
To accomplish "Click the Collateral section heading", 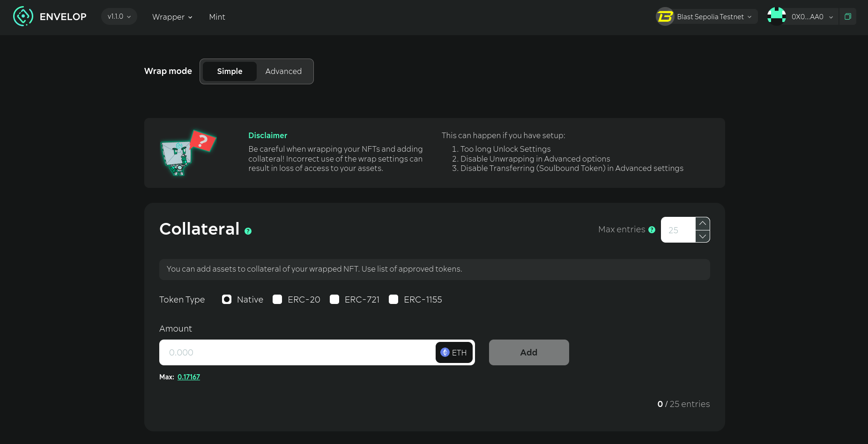I will pos(200,229).
